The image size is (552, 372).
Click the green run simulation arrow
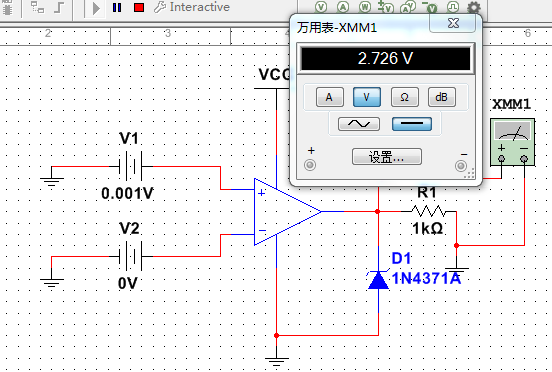click(96, 8)
